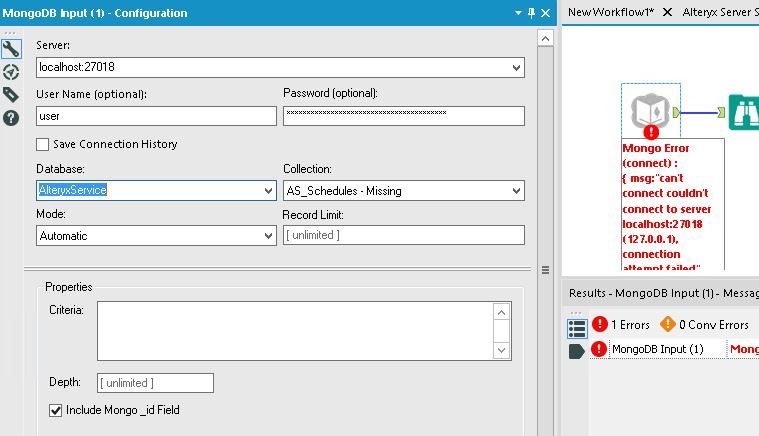Enable Save Connection History checkbox
Viewport: 759px width, 436px height.
(43, 144)
